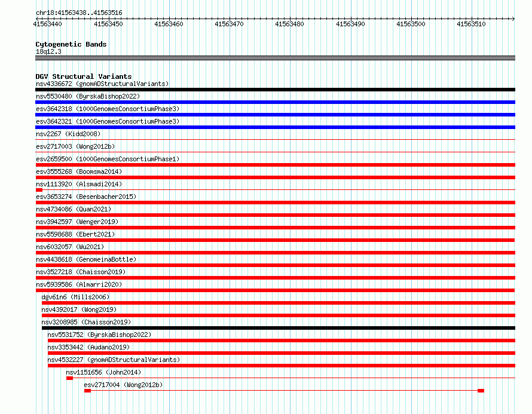This screenshot has height=414, width=532.
Task: Select the Cytogenetic Bands track title
Action: (x=71, y=44)
